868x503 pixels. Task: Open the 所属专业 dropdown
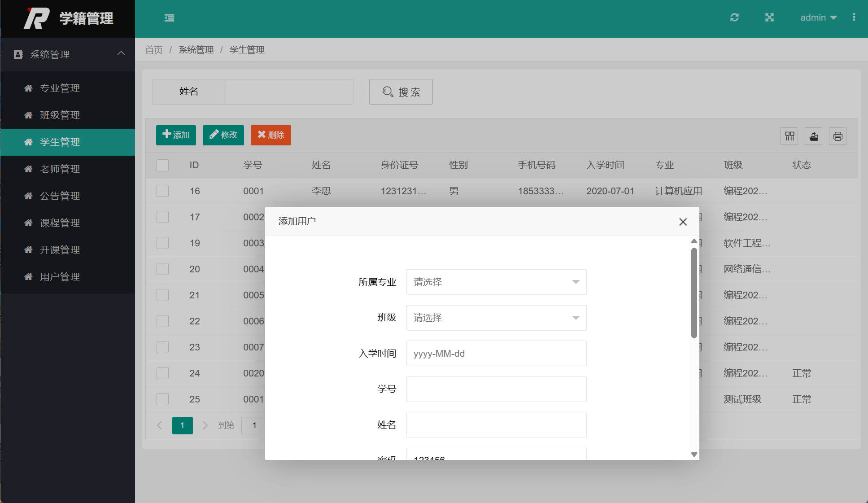[496, 282]
